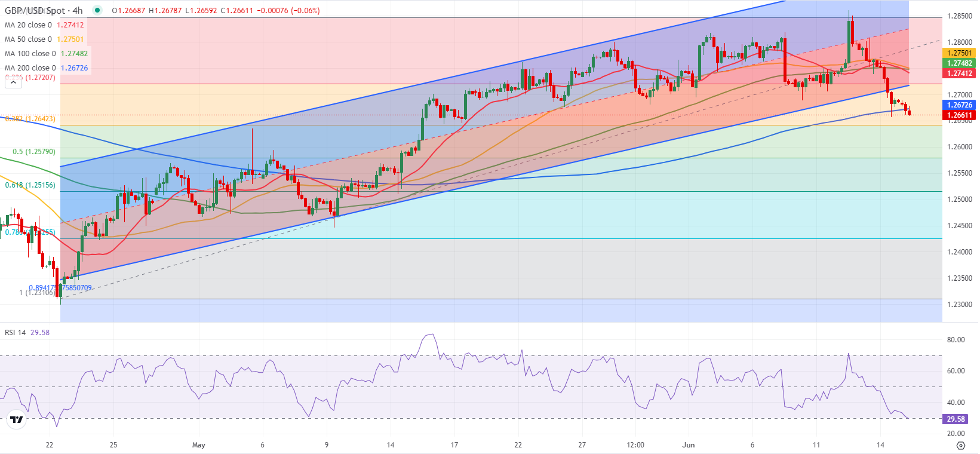Click the '14' date label near chart end
This screenshot has height=454, width=980.
coord(880,445)
